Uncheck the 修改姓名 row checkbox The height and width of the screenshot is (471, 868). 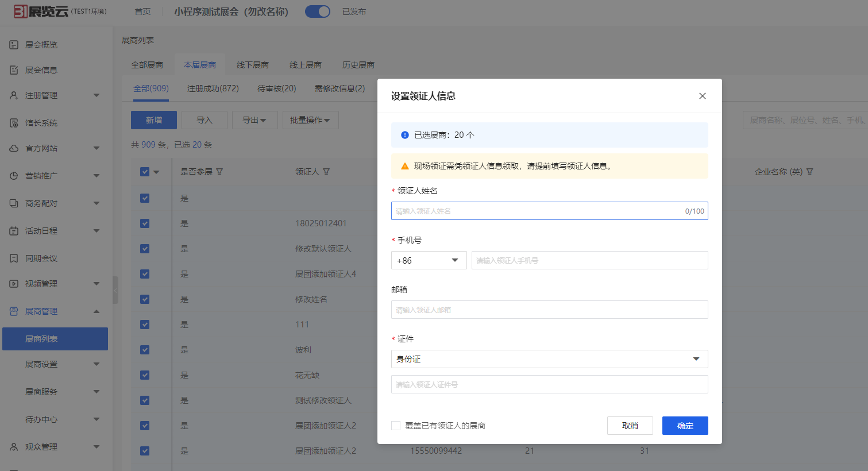(x=145, y=299)
